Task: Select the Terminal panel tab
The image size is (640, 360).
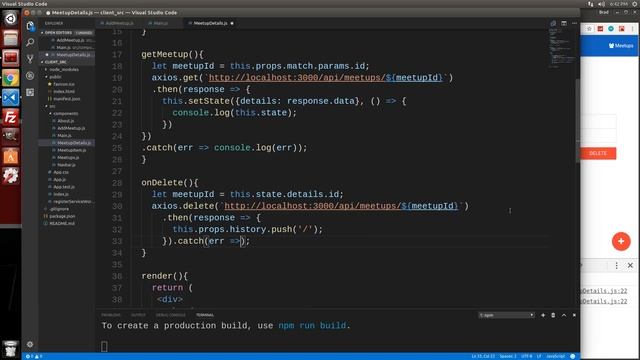Action: pyautogui.click(x=205, y=315)
